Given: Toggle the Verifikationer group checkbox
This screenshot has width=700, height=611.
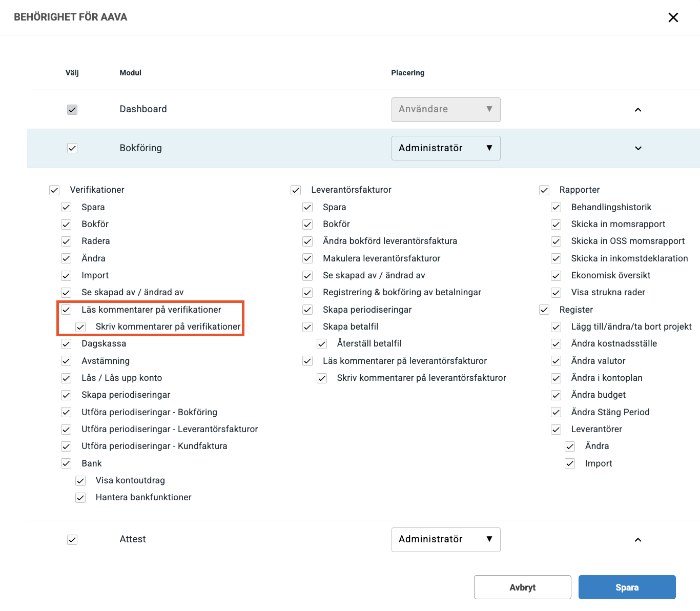Looking at the screenshot, I should click(x=54, y=190).
